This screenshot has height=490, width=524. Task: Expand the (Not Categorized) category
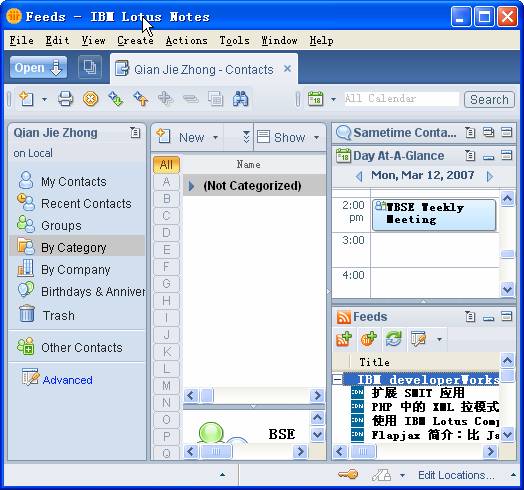click(x=191, y=186)
